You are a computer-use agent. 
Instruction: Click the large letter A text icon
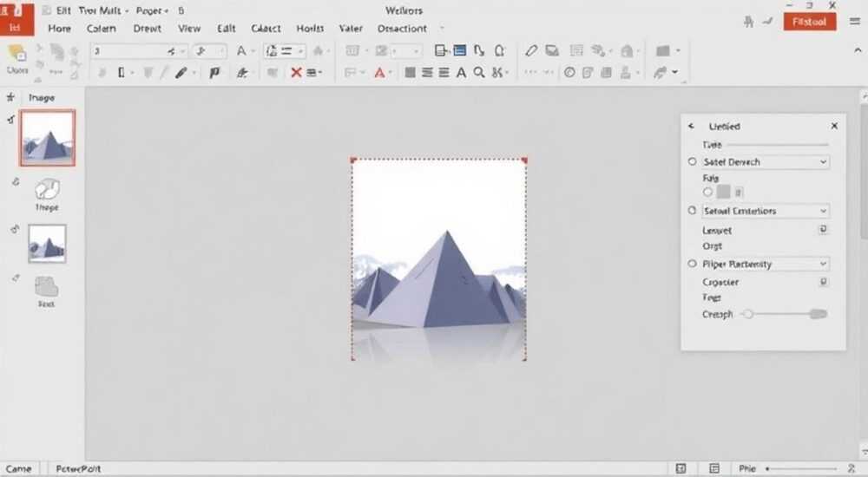pos(461,73)
